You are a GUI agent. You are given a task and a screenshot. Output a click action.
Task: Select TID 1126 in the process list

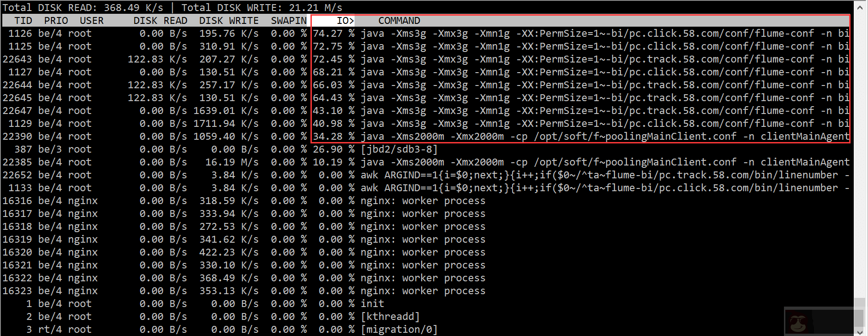pos(20,34)
